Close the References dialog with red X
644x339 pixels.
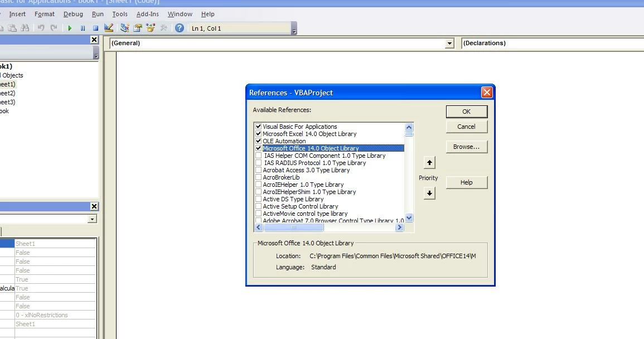pos(487,93)
